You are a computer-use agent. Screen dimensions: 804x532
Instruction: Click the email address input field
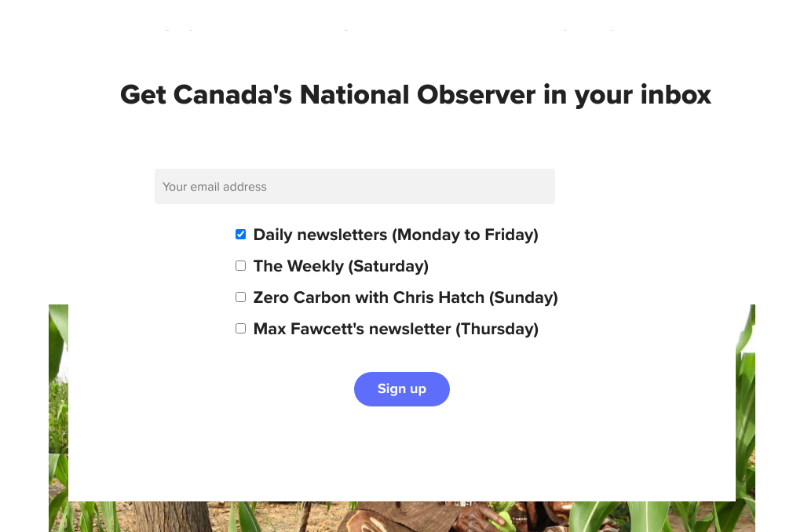[354, 187]
